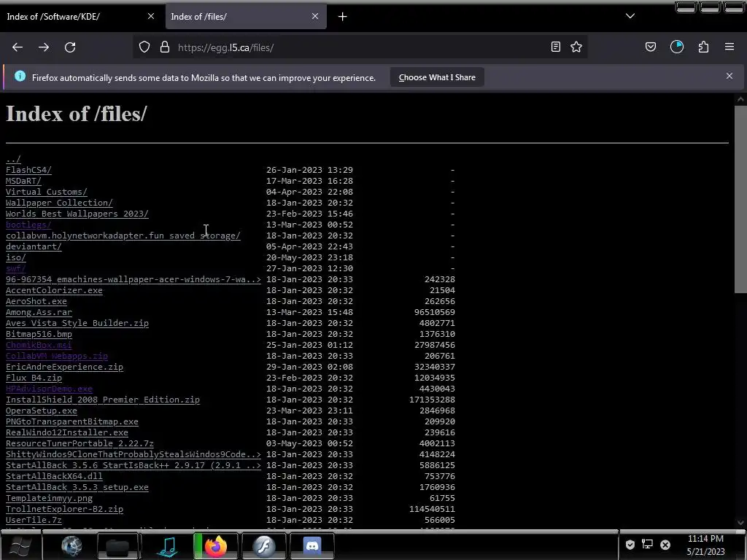Download Flux B4.zip
The image size is (747, 560).
pos(34,378)
